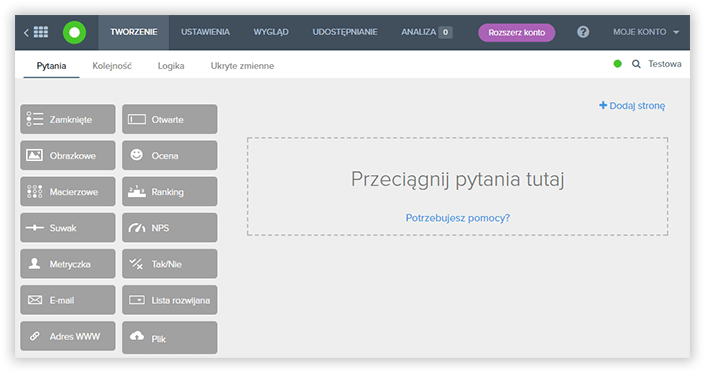
Task: Click the green circle logo
Action: click(x=74, y=32)
